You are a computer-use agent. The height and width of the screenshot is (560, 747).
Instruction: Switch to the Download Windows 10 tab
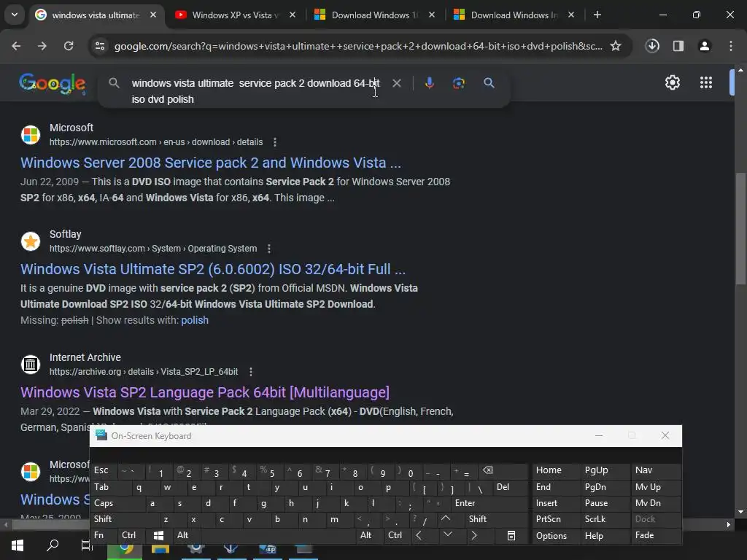(x=374, y=15)
